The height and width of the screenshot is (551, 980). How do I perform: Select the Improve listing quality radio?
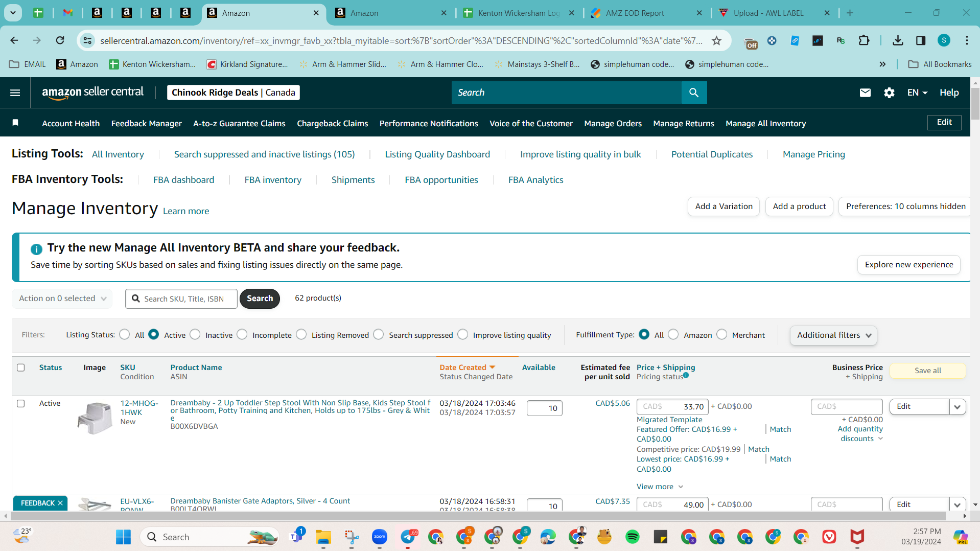pyautogui.click(x=462, y=334)
